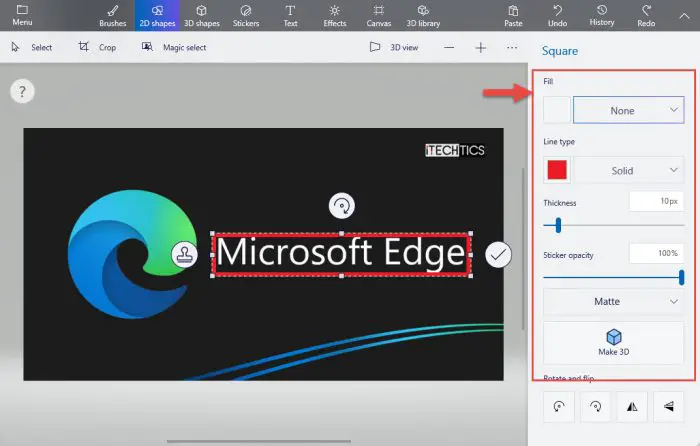This screenshot has height=446, width=700.
Task: Click the Make 3D button
Action: pyautogui.click(x=613, y=343)
